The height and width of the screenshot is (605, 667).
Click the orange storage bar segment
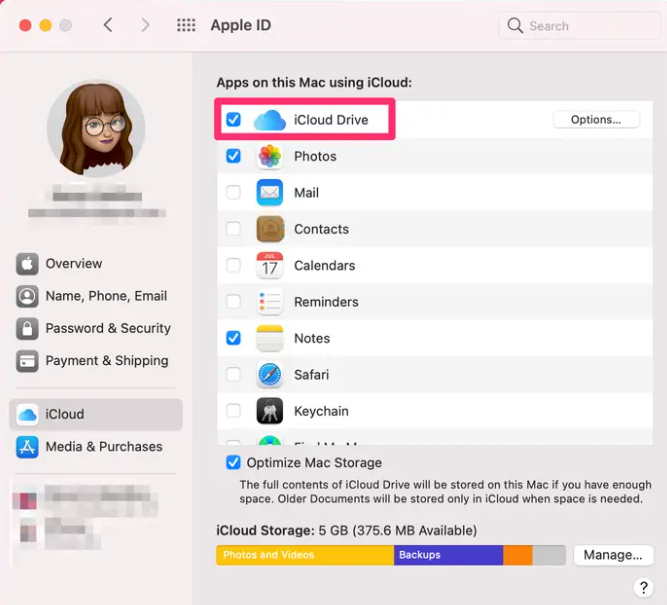click(x=518, y=555)
